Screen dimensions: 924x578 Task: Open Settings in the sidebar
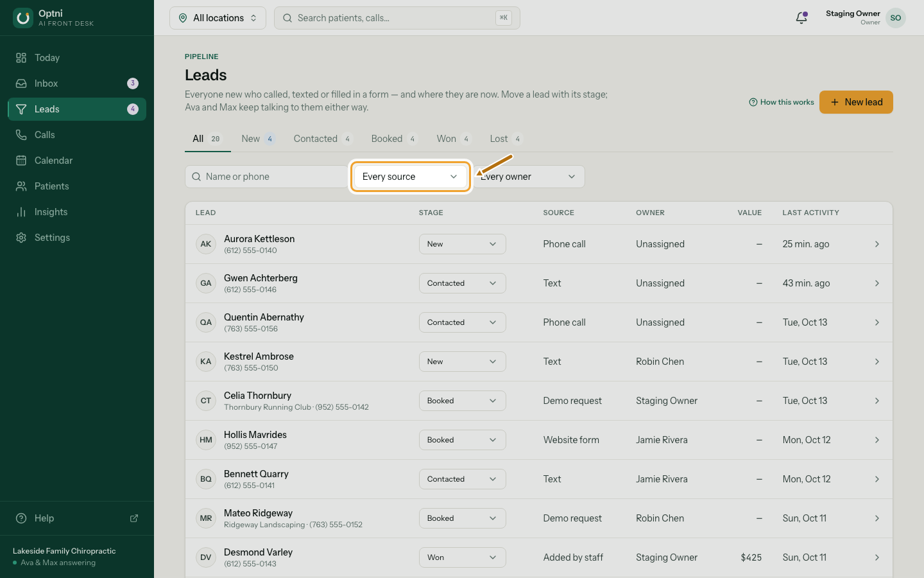coord(77,238)
